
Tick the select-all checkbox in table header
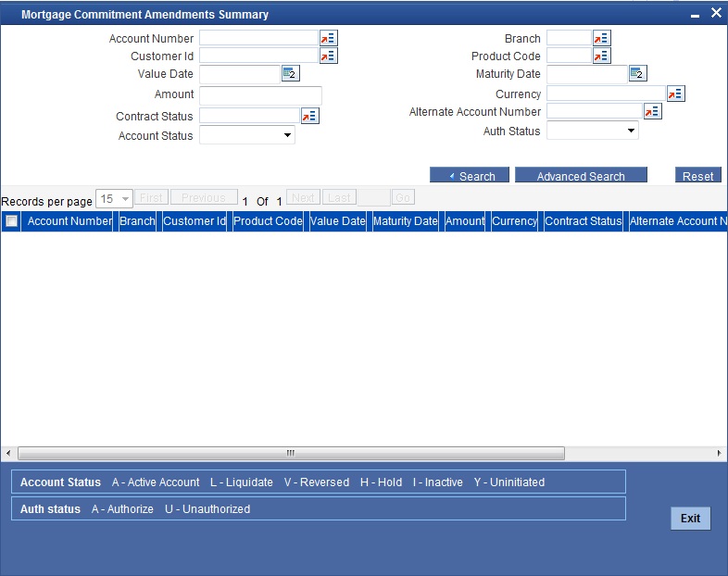point(11,221)
